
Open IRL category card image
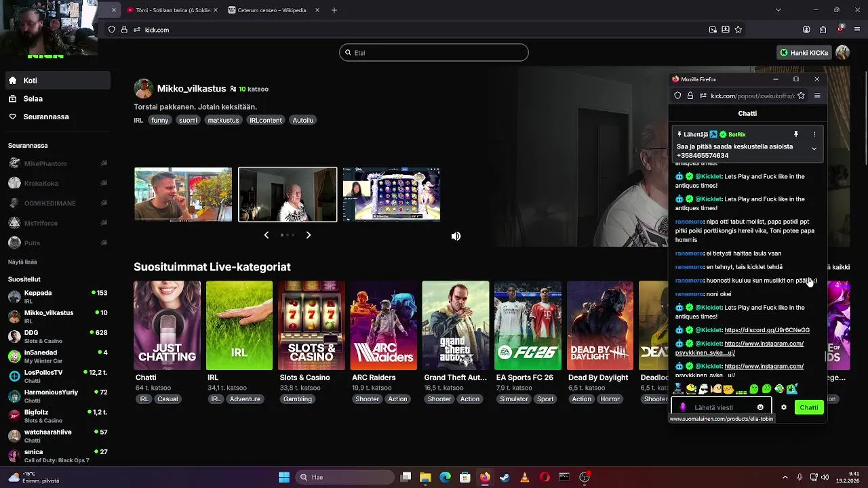click(239, 325)
